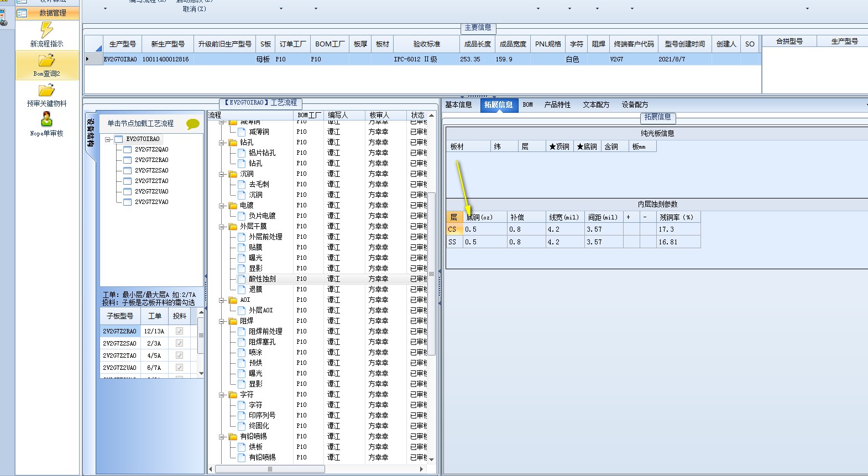
Task: Collapse the 钻孔 process group
Action: coord(222,143)
